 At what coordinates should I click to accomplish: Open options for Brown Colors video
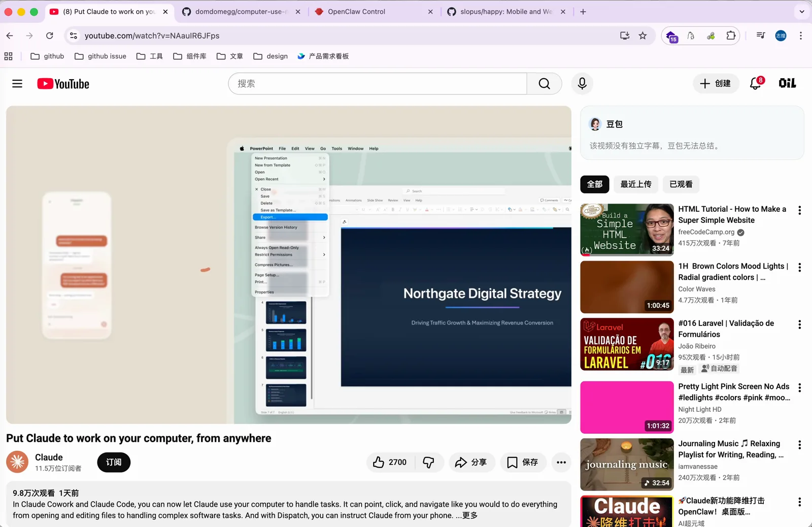point(800,267)
